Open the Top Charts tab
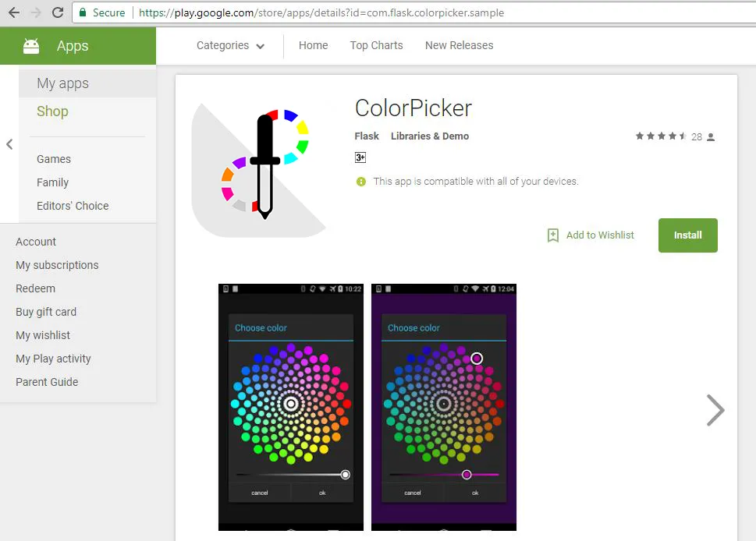Image resolution: width=756 pixels, height=541 pixels. [x=377, y=45]
